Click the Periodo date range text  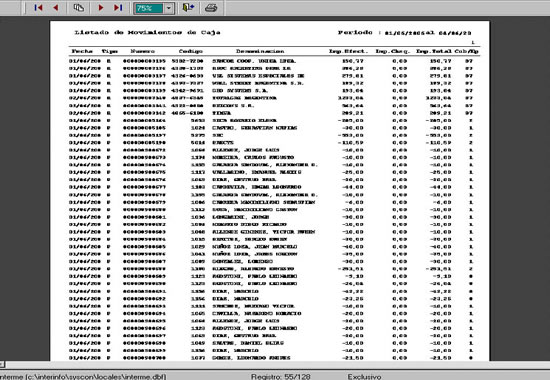click(x=405, y=33)
